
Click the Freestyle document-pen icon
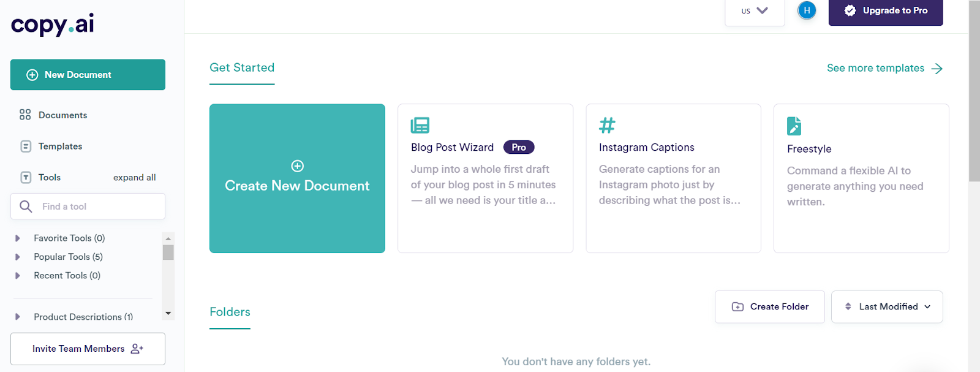[x=794, y=126]
